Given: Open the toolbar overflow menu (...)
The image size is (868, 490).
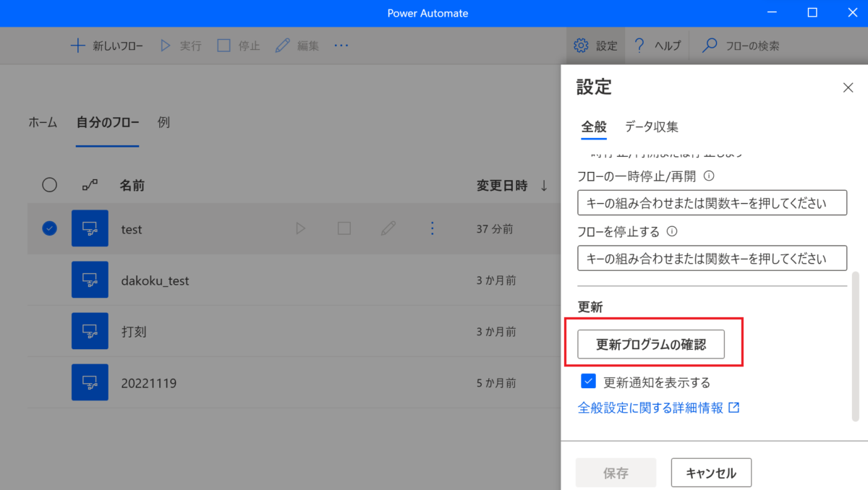Looking at the screenshot, I should point(341,46).
